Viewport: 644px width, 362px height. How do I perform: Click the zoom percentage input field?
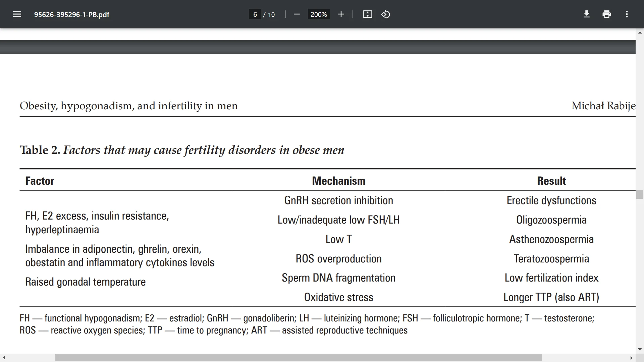[318, 14]
